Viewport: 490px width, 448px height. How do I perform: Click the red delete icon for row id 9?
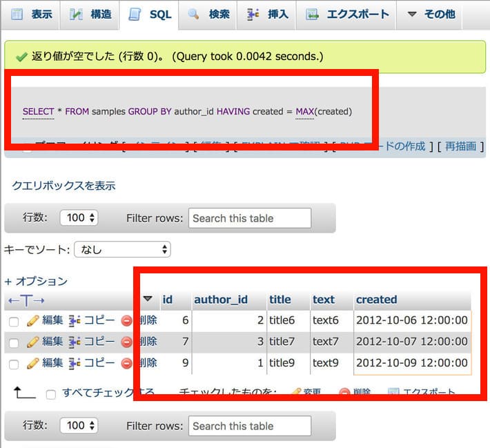tap(126, 363)
